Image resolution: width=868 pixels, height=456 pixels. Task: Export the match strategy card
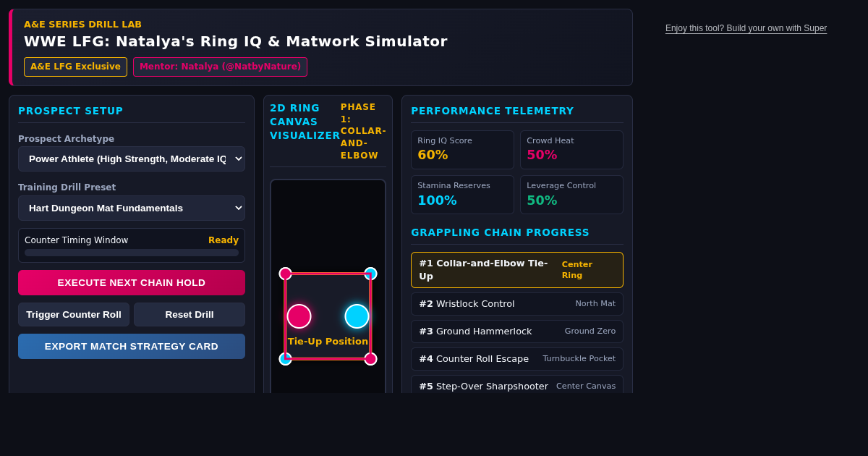[x=132, y=346]
